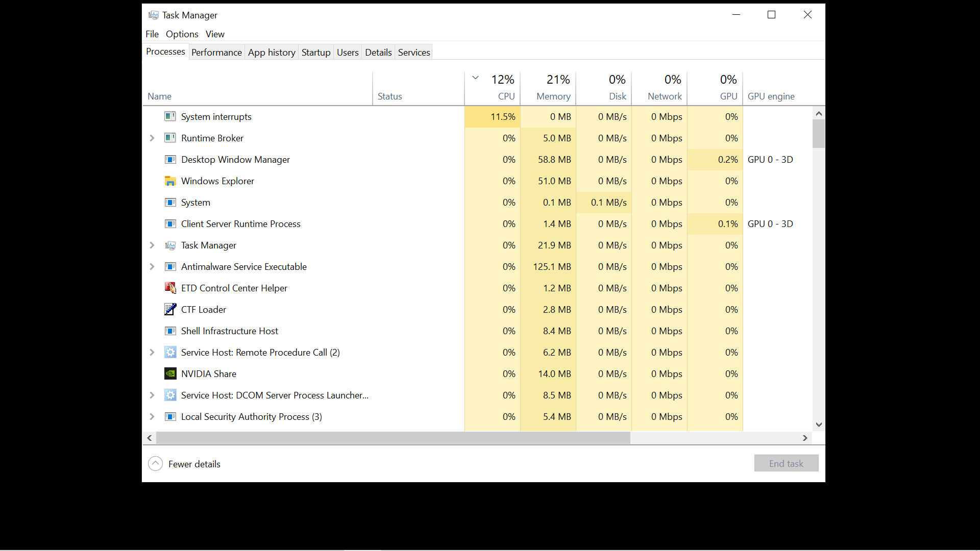Click the End task button
This screenshot has width=980, height=551.
(x=786, y=463)
